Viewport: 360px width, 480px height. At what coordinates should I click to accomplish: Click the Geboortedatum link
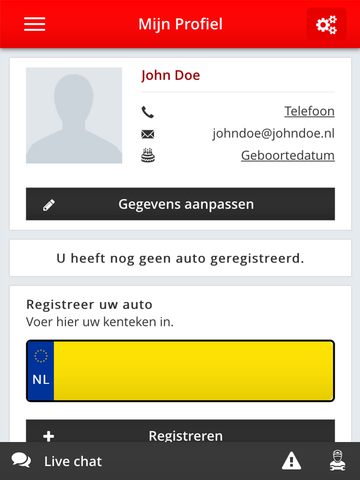tap(288, 155)
